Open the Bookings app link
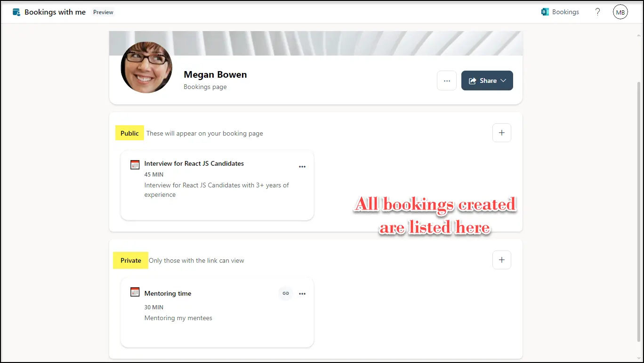Screen dimensions: 644x363 [560, 12]
